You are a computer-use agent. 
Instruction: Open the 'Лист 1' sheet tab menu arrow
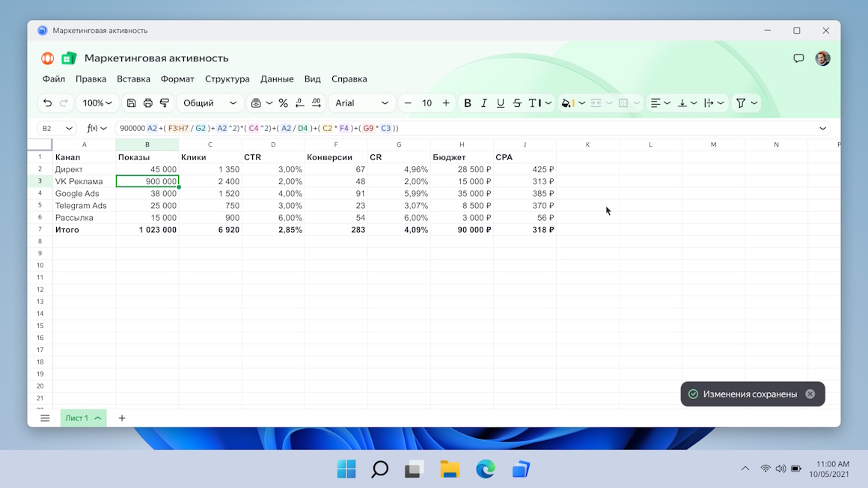98,418
